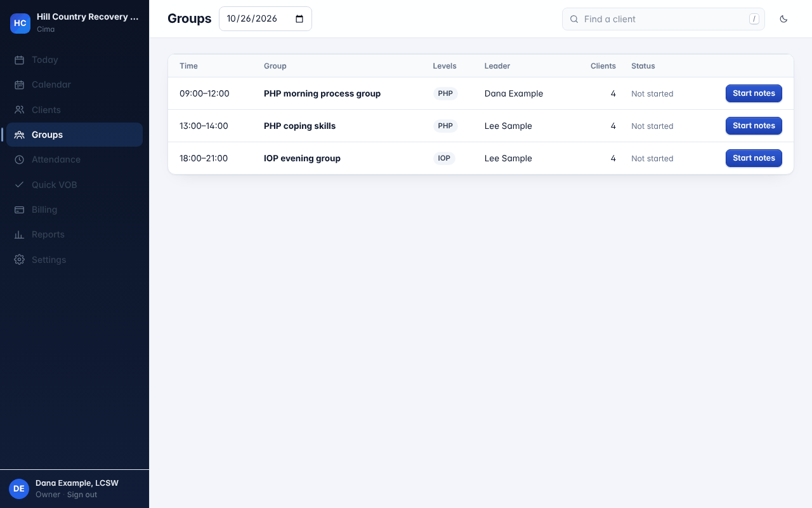This screenshot has height=508, width=812.
Task: Click leader name Dana Example in table
Action: coord(514,93)
